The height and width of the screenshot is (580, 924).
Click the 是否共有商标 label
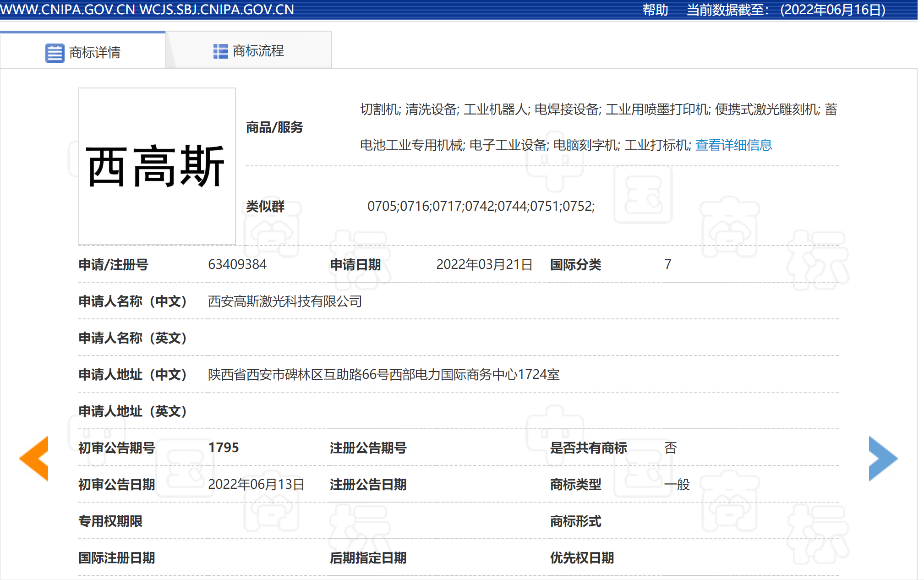(588, 448)
